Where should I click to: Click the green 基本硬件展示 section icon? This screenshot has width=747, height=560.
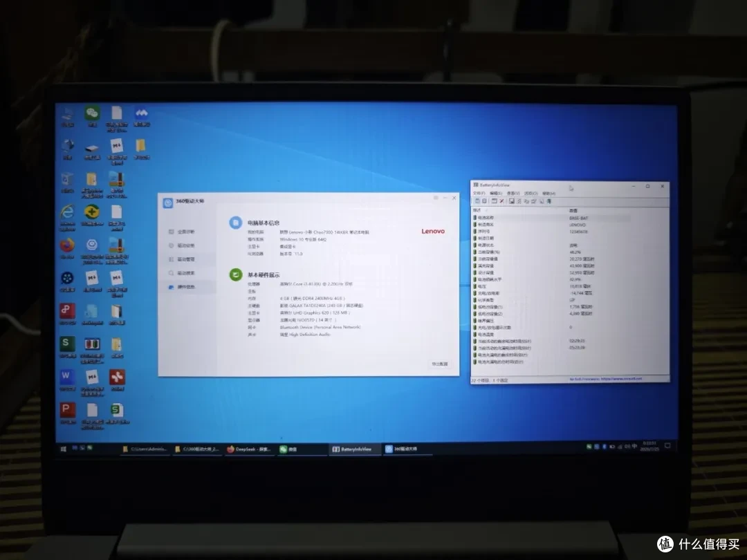click(x=235, y=274)
